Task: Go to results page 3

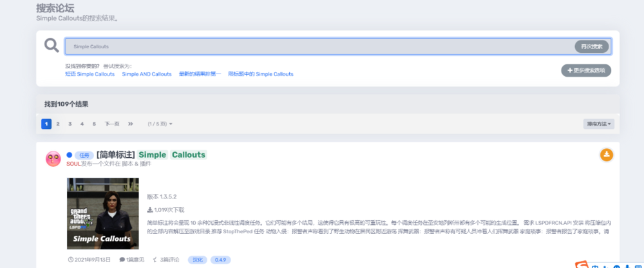Action: coord(70,124)
